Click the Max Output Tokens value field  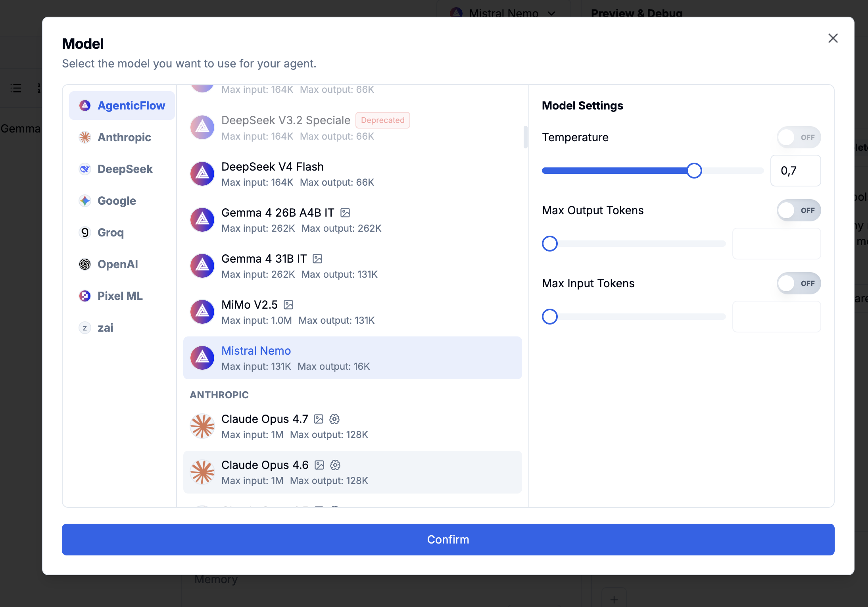pos(777,244)
